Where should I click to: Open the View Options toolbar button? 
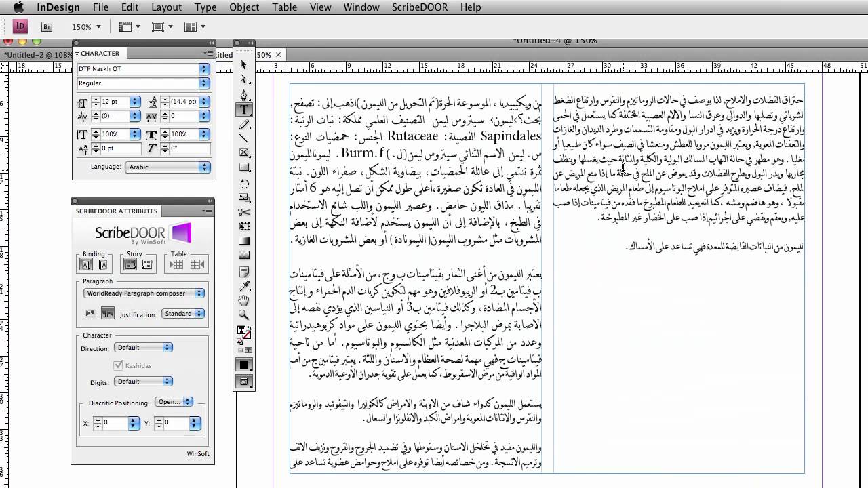click(130, 27)
